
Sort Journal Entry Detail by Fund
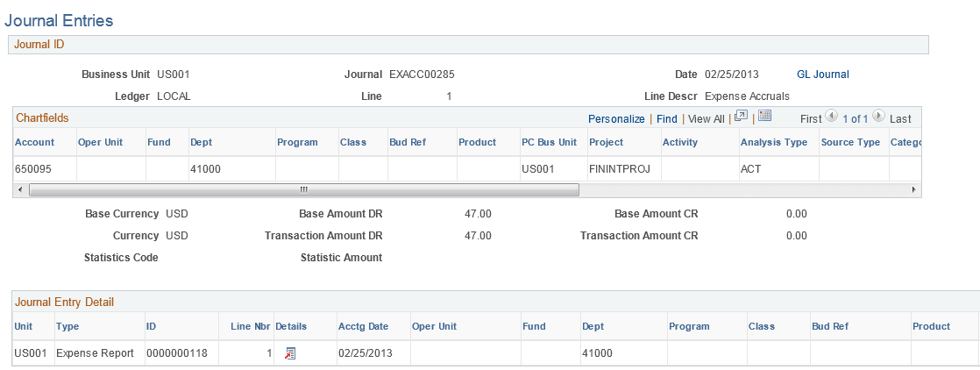point(534,326)
